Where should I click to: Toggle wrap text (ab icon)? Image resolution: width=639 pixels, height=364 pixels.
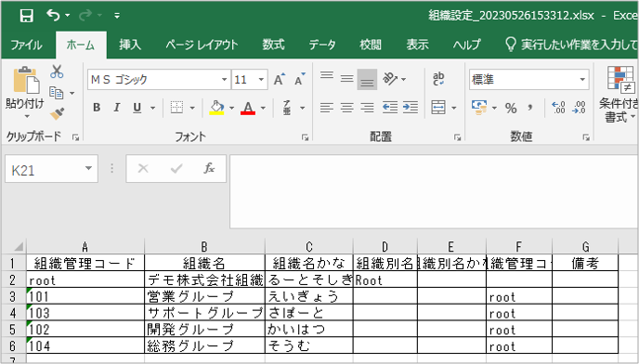click(438, 79)
